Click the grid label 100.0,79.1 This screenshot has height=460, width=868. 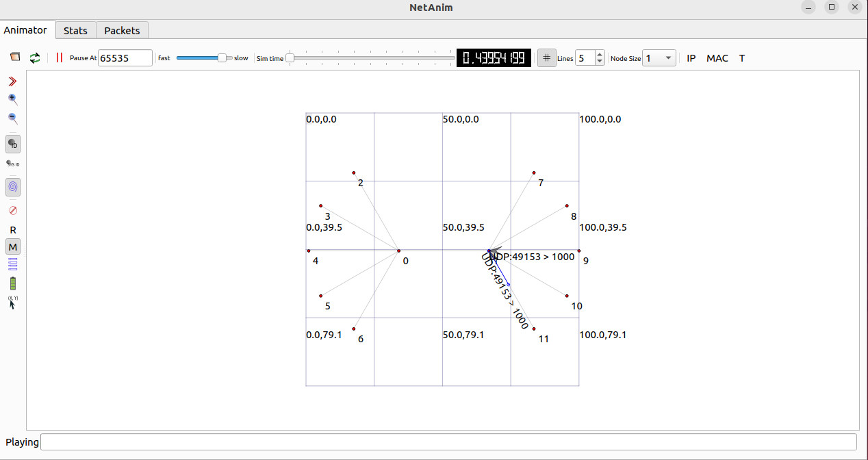[603, 335]
